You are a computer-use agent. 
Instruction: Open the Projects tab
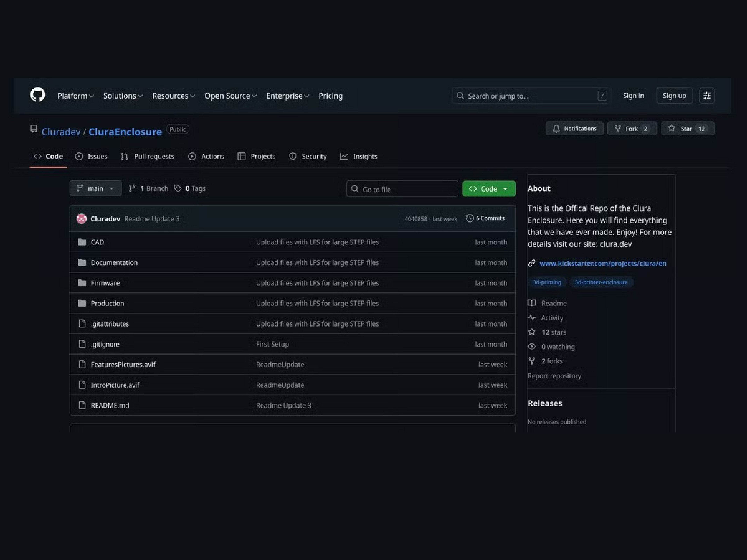point(257,157)
